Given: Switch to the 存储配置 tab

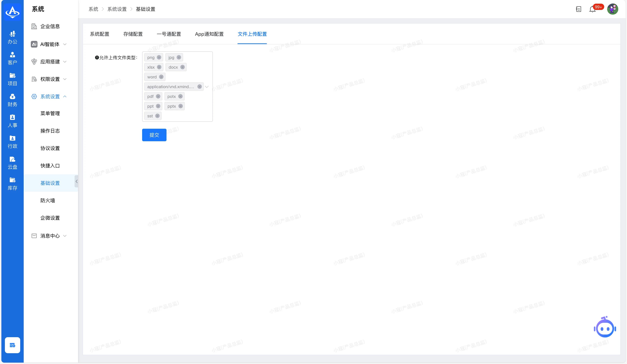Looking at the screenshot, I should click(x=133, y=34).
